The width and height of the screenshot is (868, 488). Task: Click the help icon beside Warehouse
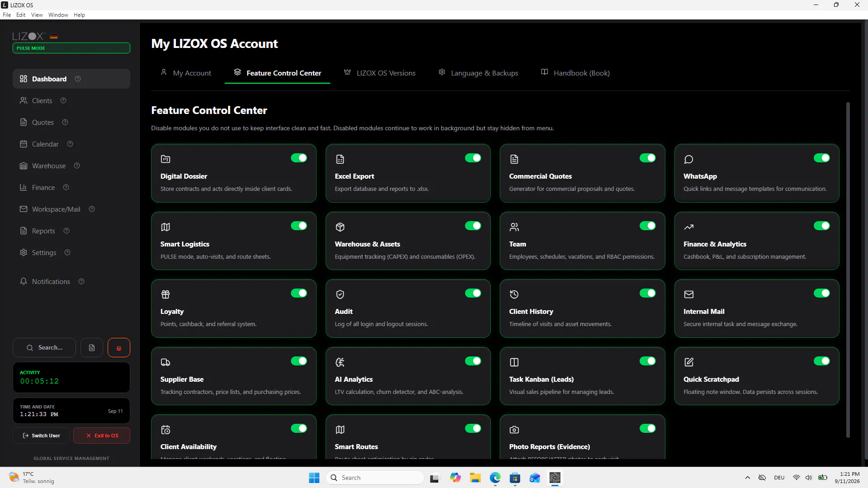click(77, 166)
